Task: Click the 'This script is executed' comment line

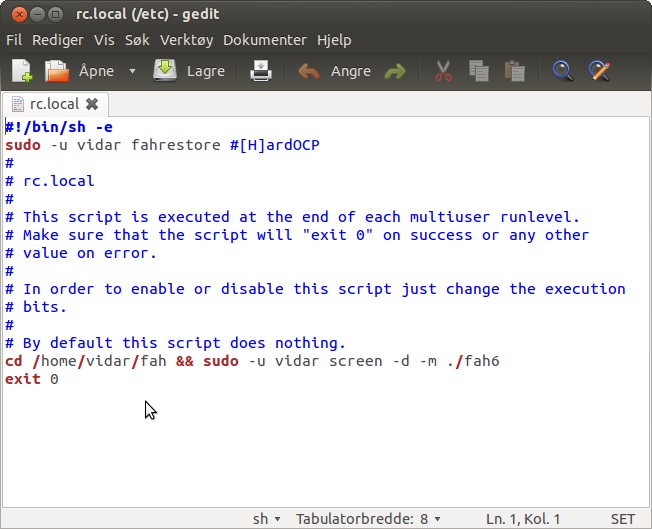Action: (x=292, y=217)
